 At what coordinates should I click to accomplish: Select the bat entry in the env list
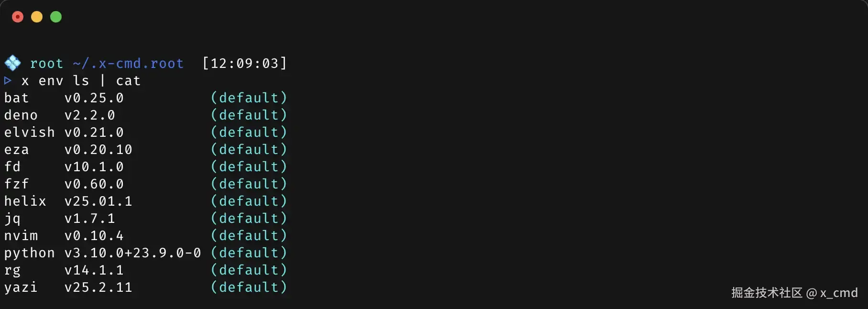16,98
